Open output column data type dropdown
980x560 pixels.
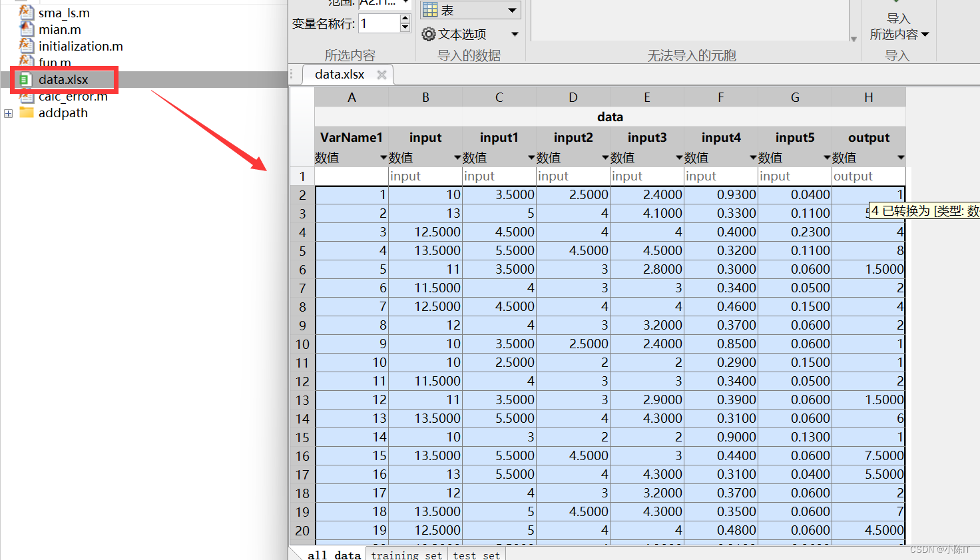[901, 158]
